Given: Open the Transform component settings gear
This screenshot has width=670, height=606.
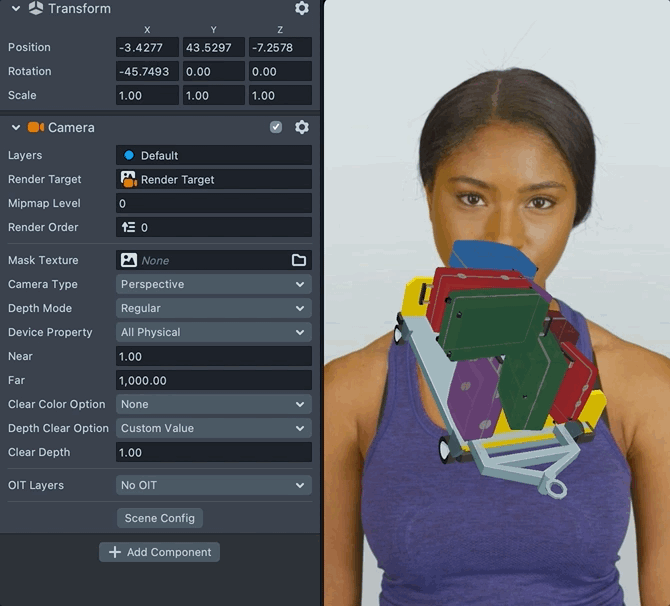Looking at the screenshot, I should tap(302, 9).
